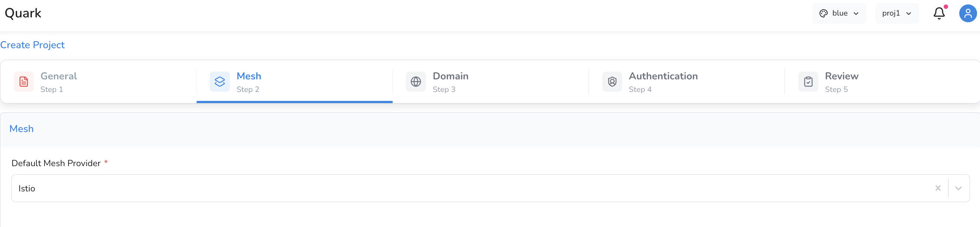Open notifications bell icon
Image resolution: width=980 pixels, height=227 pixels.
click(939, 13)
